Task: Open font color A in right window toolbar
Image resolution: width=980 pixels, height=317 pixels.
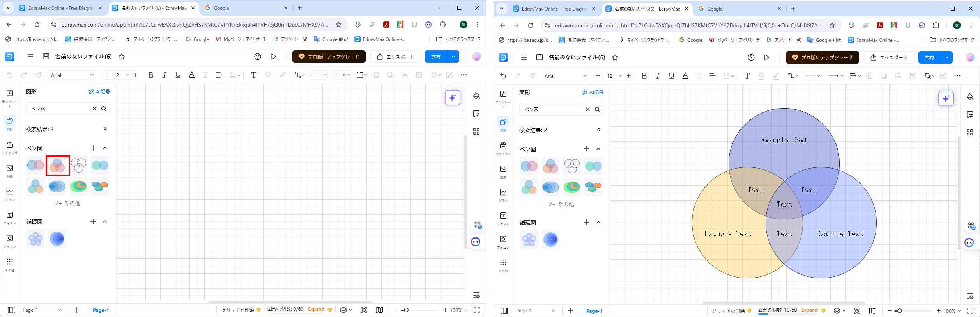Action: pyautogui.click(x=685, y=76)
